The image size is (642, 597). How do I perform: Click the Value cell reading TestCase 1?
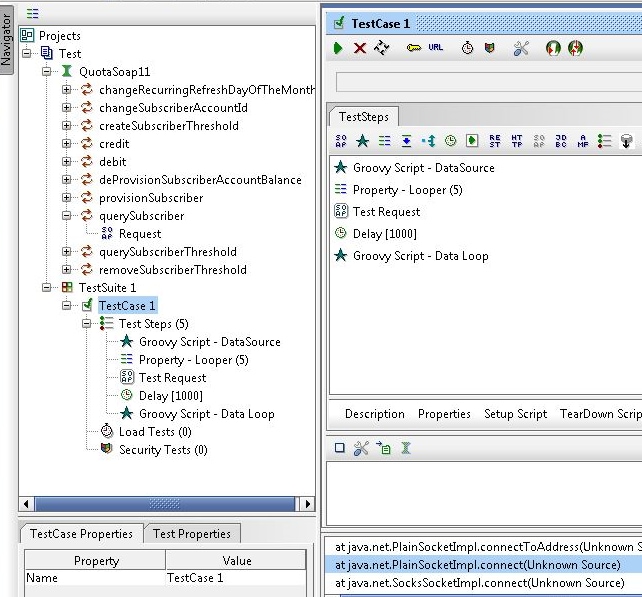(x=236, y=578)
